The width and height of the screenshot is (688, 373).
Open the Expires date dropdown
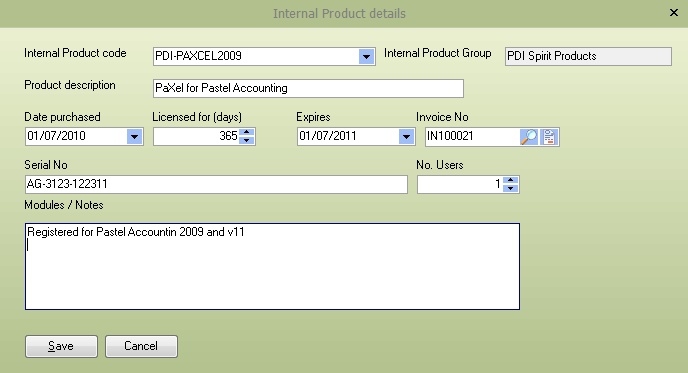pyautogui.click(x=406, y=136)
